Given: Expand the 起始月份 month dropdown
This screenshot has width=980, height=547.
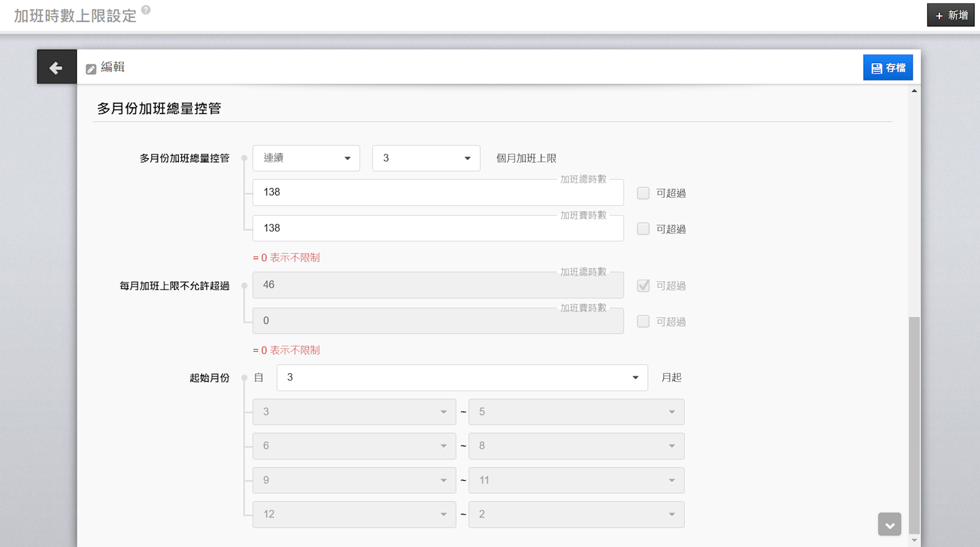Looking at the screenshot, I should pos(462,378).
